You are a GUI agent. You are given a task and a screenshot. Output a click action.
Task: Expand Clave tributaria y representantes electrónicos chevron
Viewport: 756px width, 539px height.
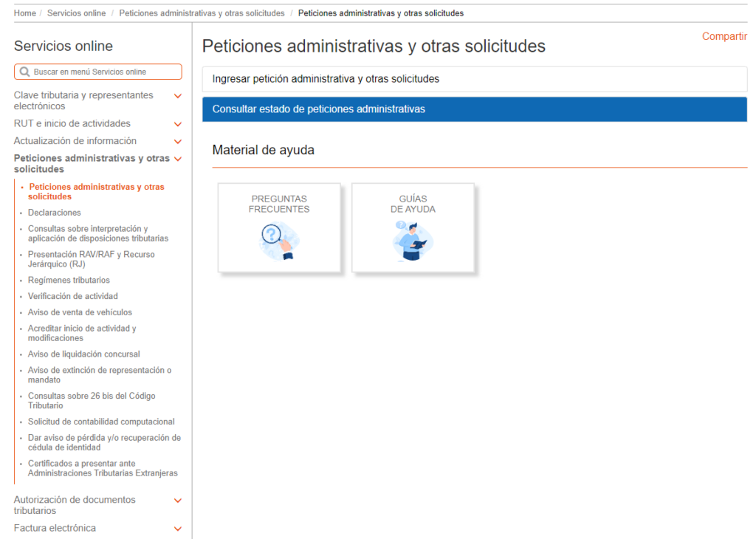pyautogui.click(x=177, y=96)
